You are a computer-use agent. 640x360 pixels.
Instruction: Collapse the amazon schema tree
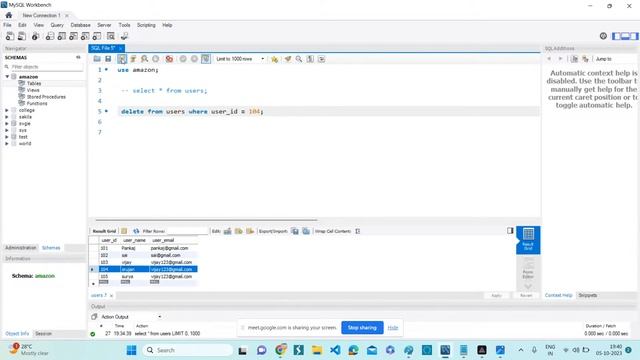point(7,77)
